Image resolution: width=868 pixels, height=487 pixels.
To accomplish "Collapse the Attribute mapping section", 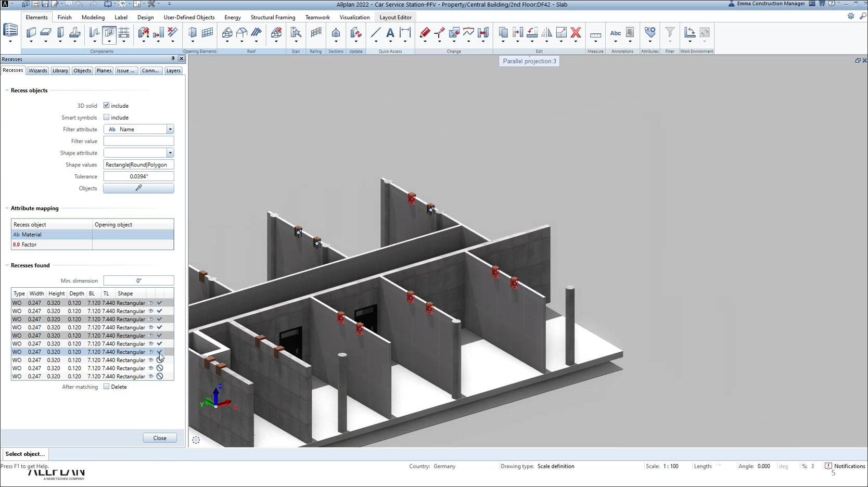I will click(x=7, y=208).
